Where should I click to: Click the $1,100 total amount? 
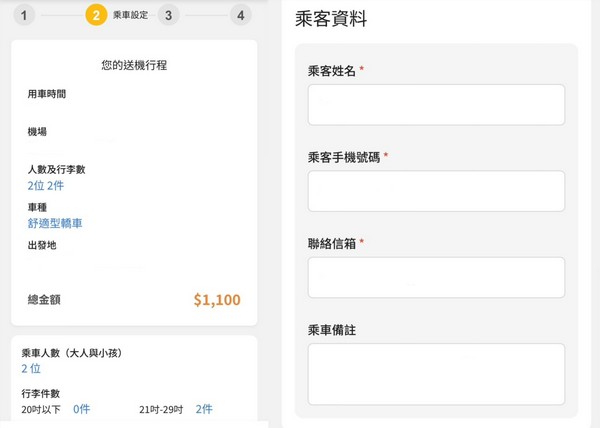tap(217, 300)
